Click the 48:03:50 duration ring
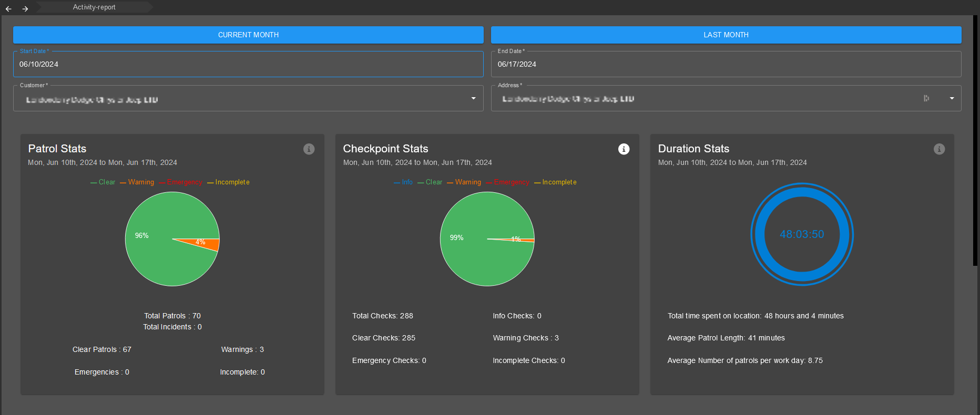The image size is (980, 415). pos(802,234)
